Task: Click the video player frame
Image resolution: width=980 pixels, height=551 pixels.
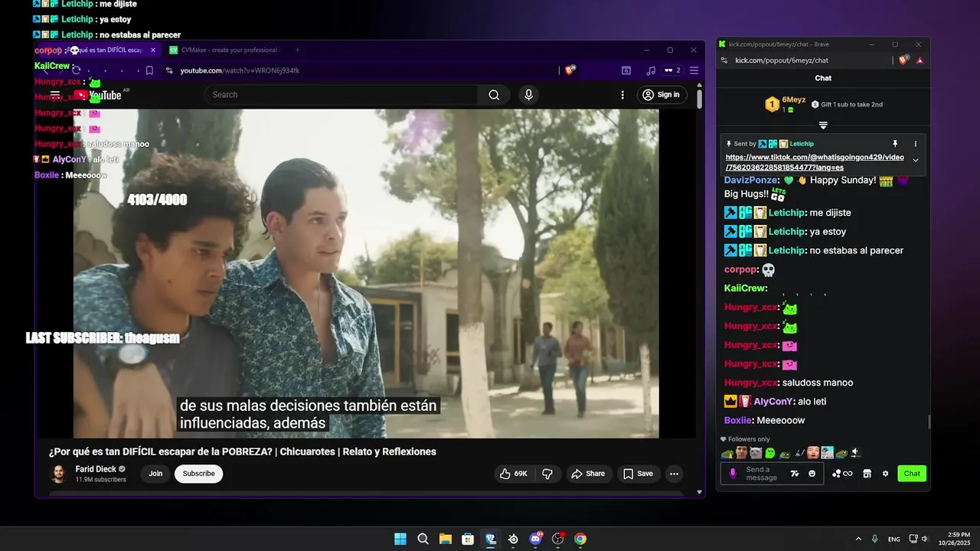Action: coord(366,273)
